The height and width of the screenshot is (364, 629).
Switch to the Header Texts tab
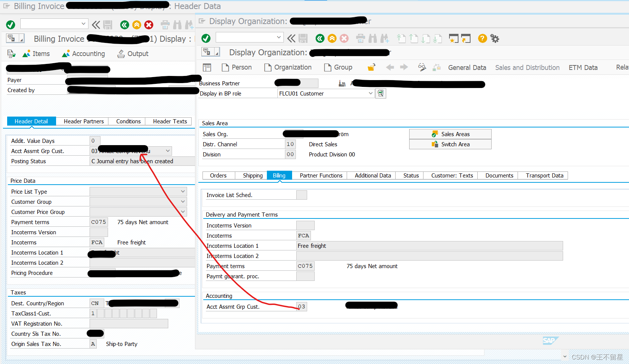[170, 121]
